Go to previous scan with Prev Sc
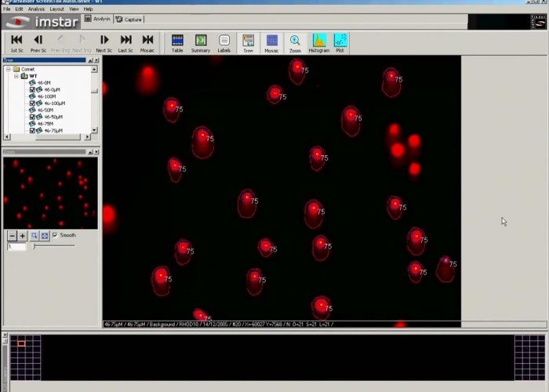Viewport: 549px width, 392px height. point(38,43)
